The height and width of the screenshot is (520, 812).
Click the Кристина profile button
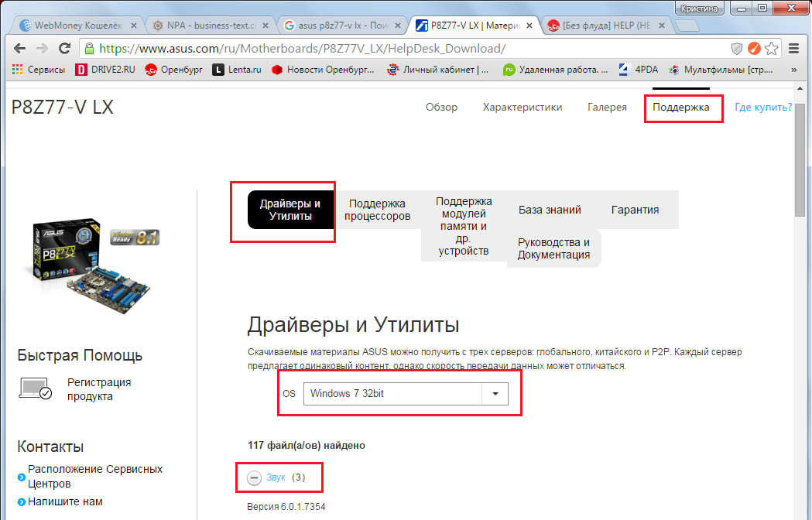(x=699, y=8)
